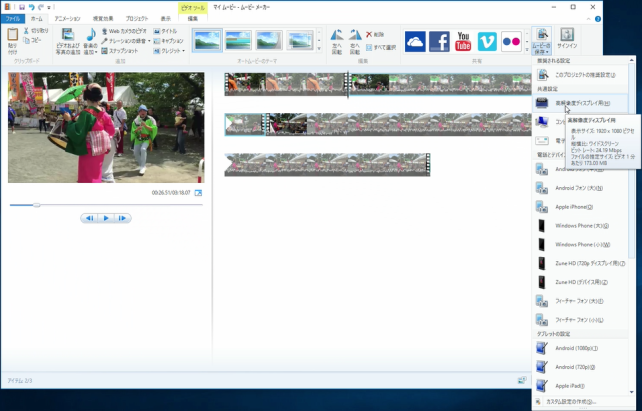Share the movie to Facebook
Image resolution: width=642 pixels, height=411 pixels.
439,41
